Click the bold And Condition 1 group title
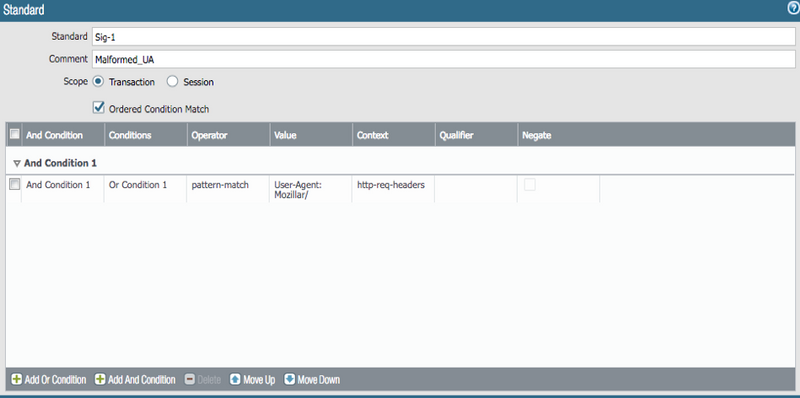This screenshot has height=398, width=800. tap(60, 163)
